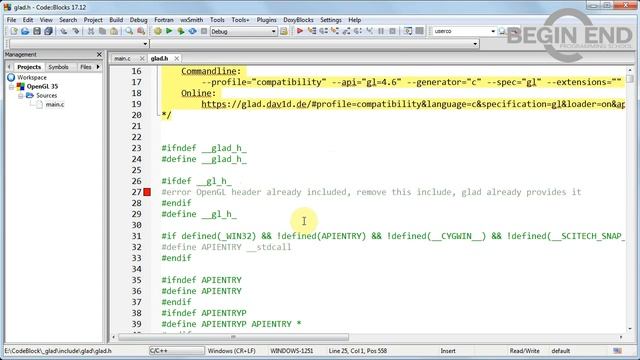Viewport: 640px width, 360px height.
Task: Click the Open file toolbar icon
Action: pos(25,31)
